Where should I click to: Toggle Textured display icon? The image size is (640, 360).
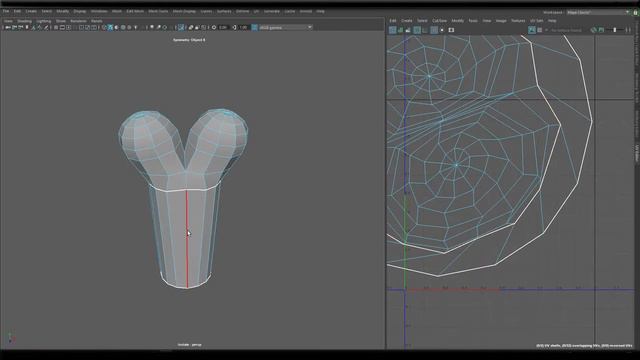point(129,27)
